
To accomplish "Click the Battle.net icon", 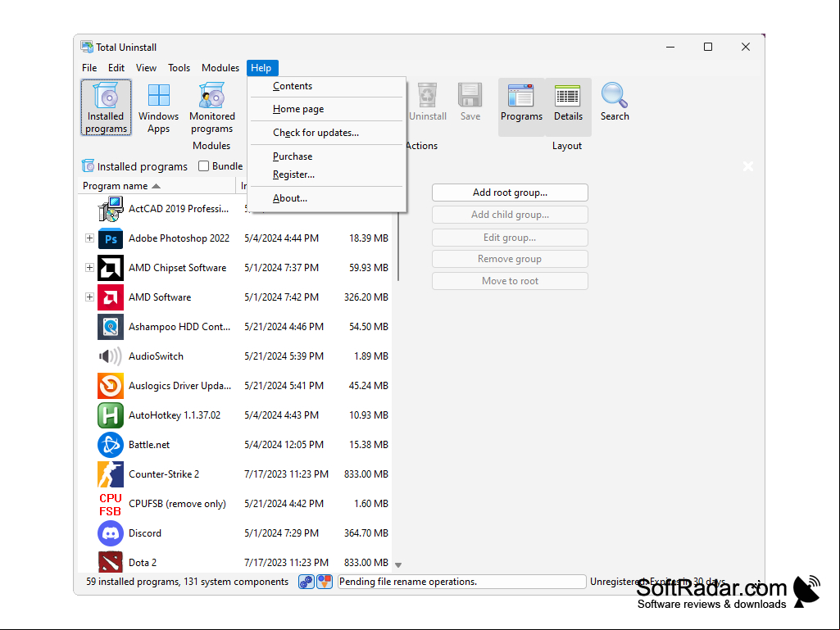I will [111, 445].
